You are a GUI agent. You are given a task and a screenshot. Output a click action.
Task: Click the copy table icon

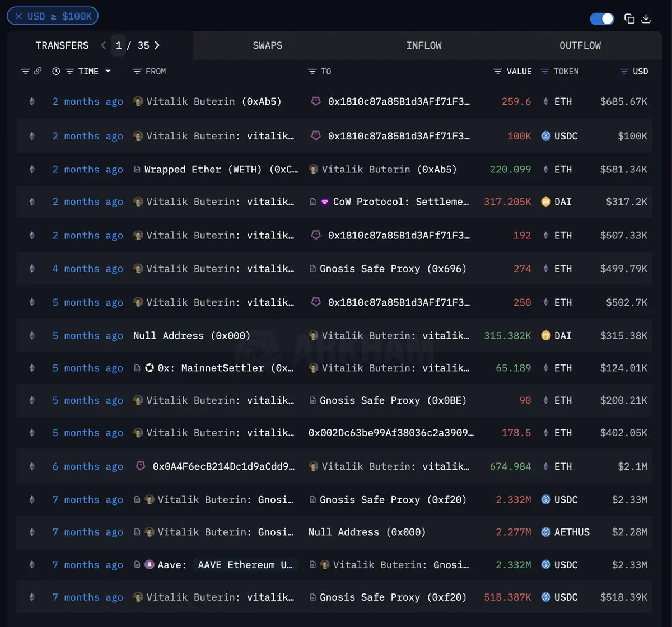tap(629, 18)
